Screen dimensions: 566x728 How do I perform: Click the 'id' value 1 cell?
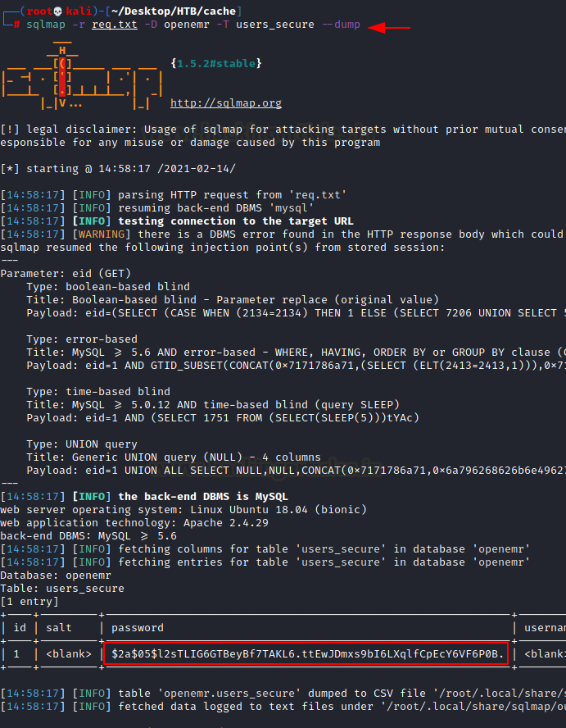click(16, 654)
